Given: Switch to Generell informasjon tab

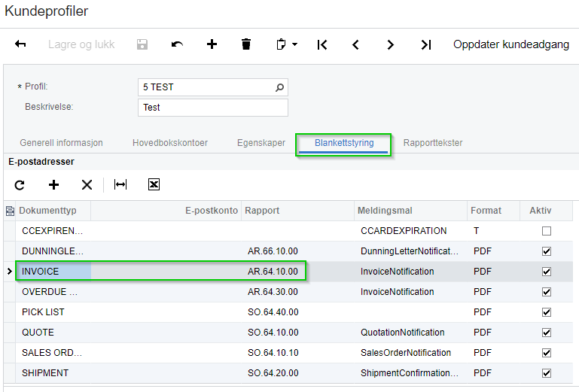Looking at the screenshot, I should (61, 143).
